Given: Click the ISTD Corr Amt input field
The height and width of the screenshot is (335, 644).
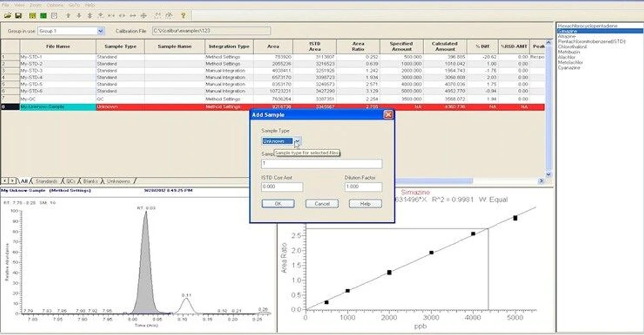Looking at the screenshot, I should 282,187.
